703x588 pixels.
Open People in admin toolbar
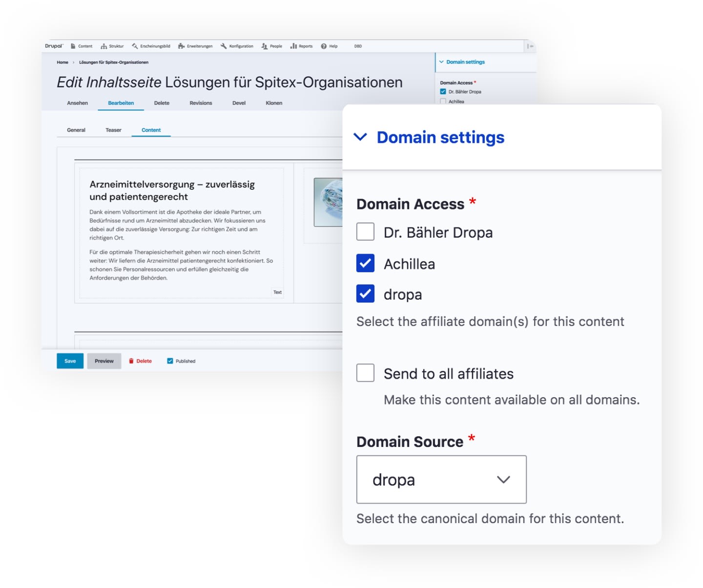pos(272,46)
